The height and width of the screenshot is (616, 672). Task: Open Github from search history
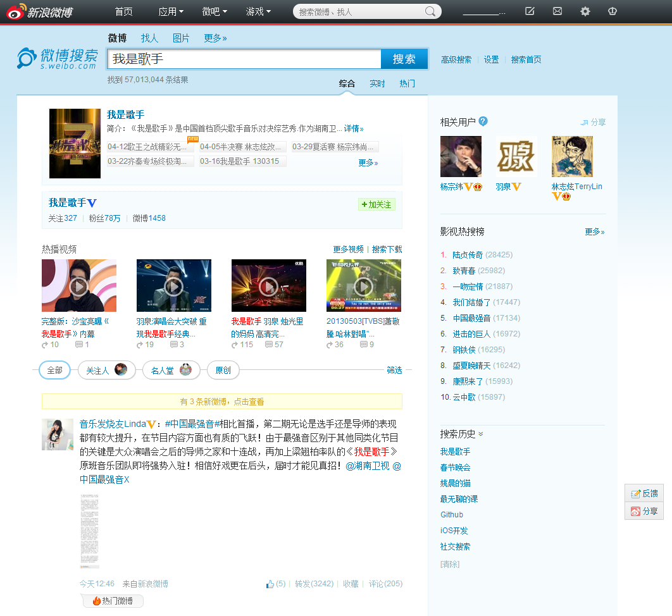[452, 514]
